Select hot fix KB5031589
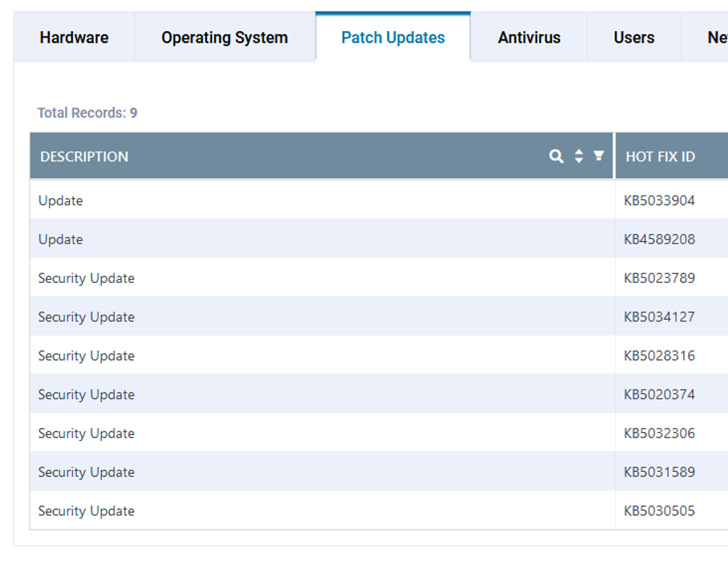 point(659,472)
